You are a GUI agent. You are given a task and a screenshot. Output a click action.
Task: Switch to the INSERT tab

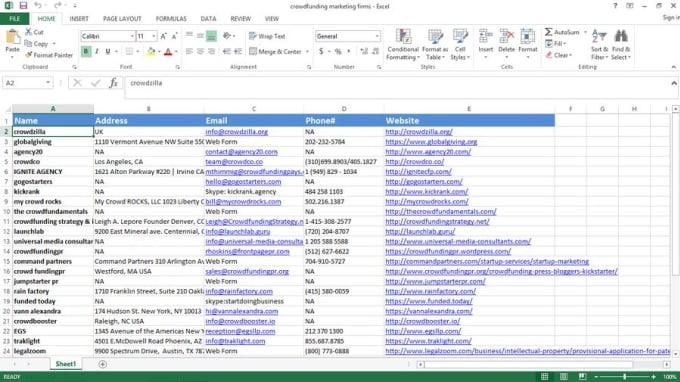pos(79,19)
